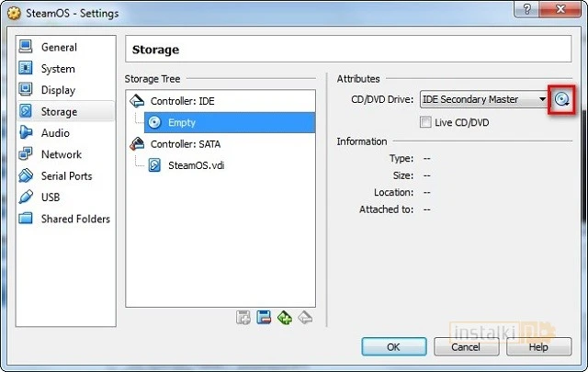Viewport: 588px width, 372px height.
Task: Click the greyed-out remove controller icon
Action: pos(305,318)
